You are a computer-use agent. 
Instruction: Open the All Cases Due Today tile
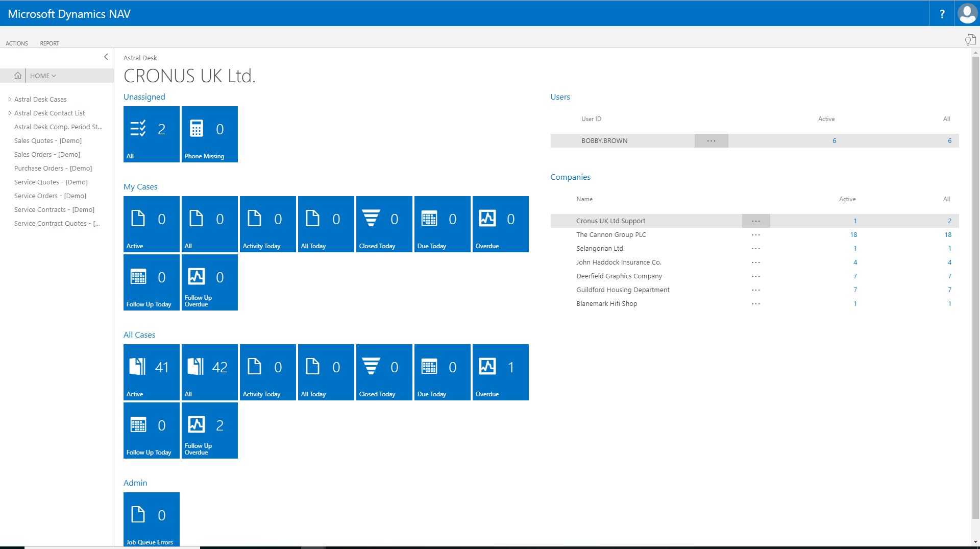443,372
